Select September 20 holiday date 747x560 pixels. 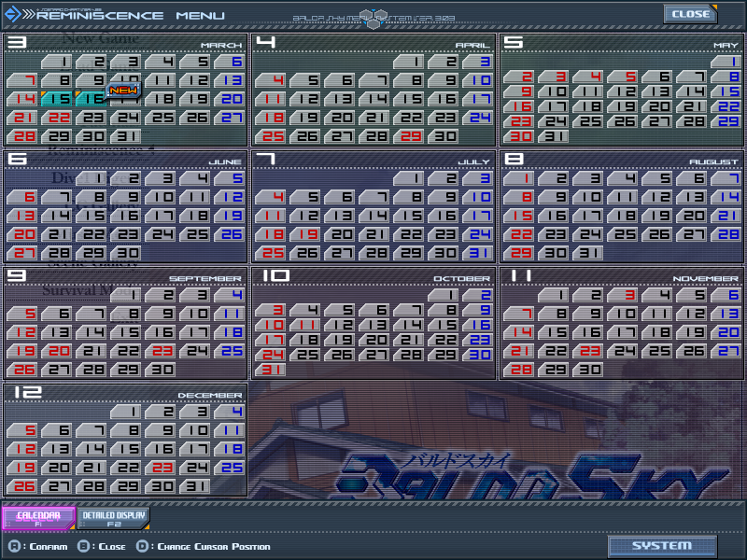tap(57, 351)
